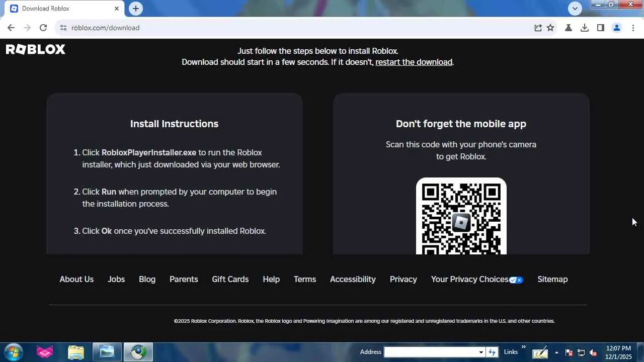This screenshot has width=644, height=362.
Task: Open the network status tray icon
Action: (581, 352)
